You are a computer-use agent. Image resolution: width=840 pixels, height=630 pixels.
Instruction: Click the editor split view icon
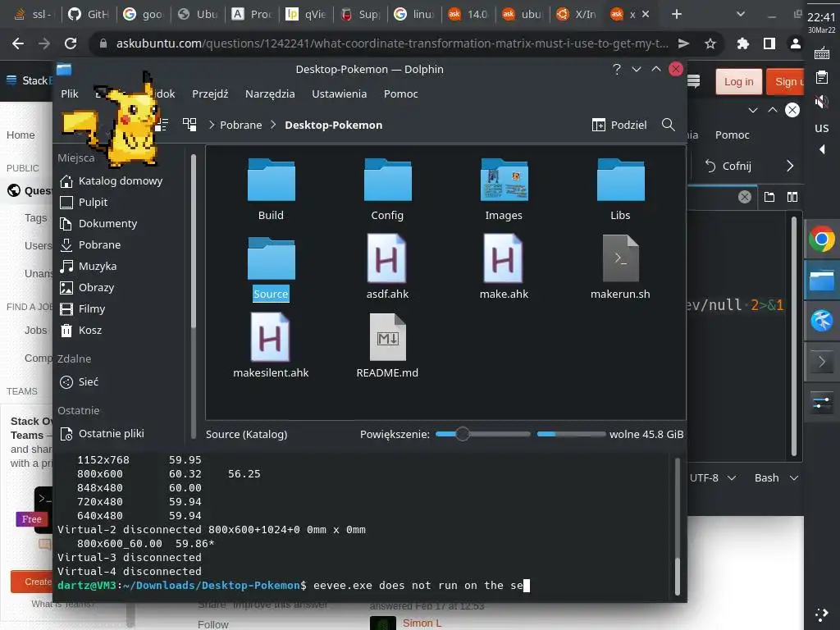click(x=792, y=197)
